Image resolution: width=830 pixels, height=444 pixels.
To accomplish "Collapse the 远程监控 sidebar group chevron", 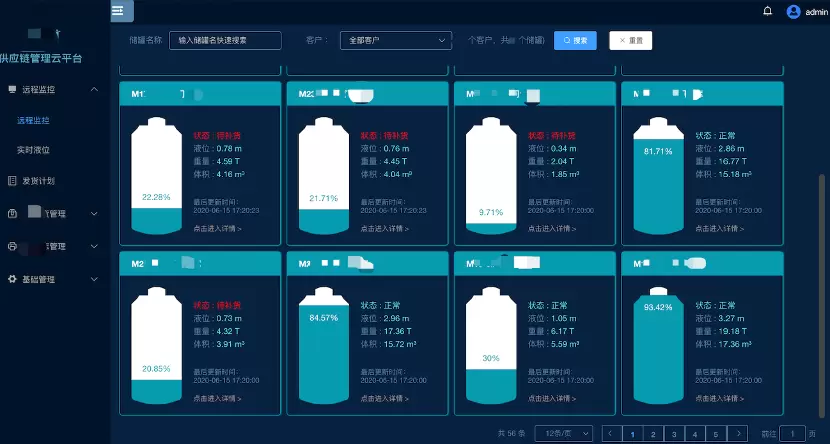I will click(x=94, y=90).
